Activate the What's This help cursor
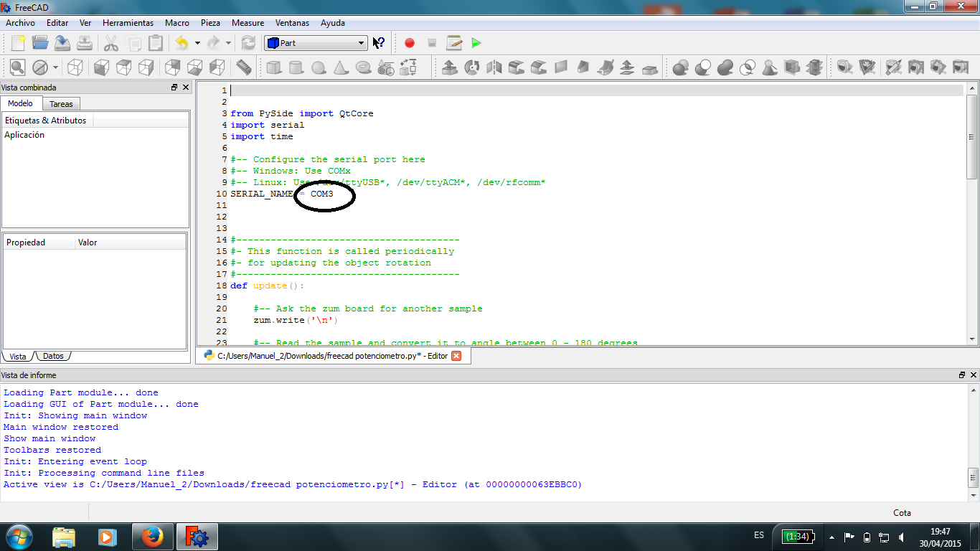 379,43
